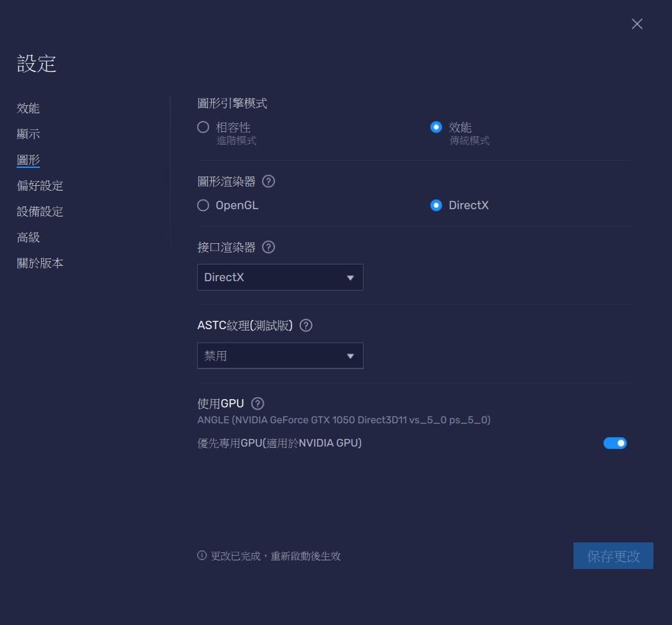This screenshot has width=672, height=625.
Task: Choose DirectX as graphics renderer
Action: point(436,206)
